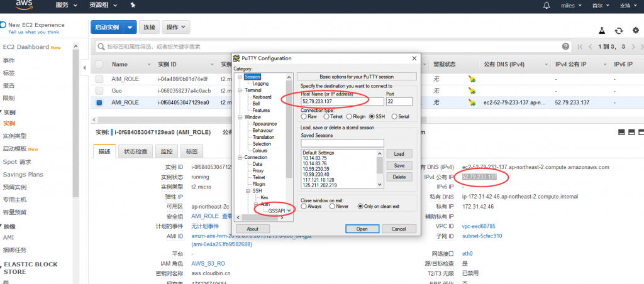Open the 启动实例 split-button arrow

pos(130,28)
